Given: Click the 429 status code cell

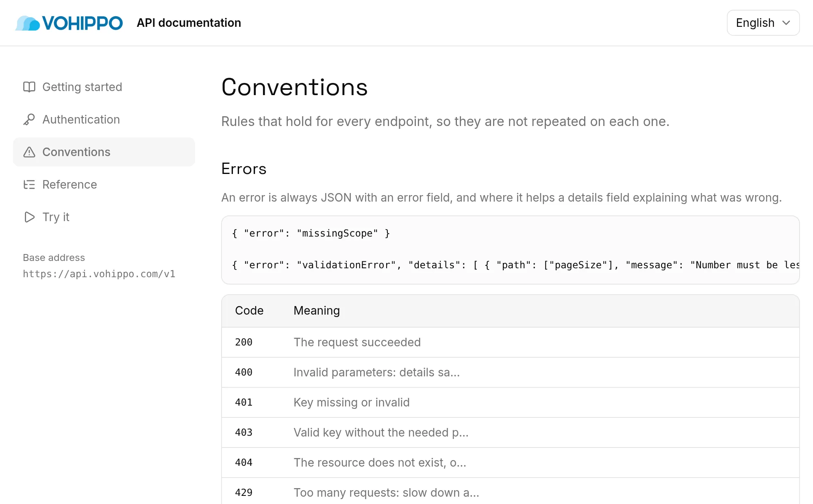Looking at the screenshot, I should coord(244,493).
